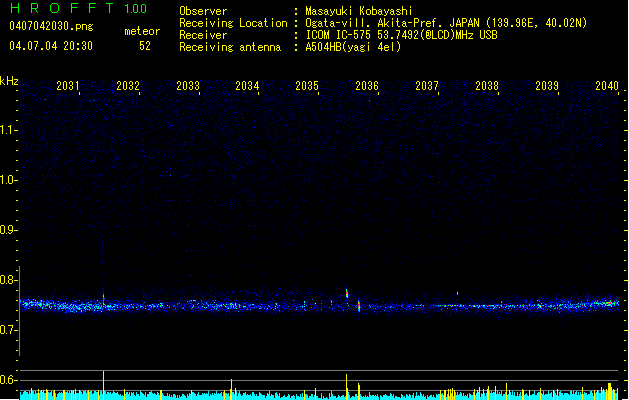Viewport: 629px width, 400px height.
Task: Click the 0.7 kHz axis tick label
Action: click(x=8, y=330)
